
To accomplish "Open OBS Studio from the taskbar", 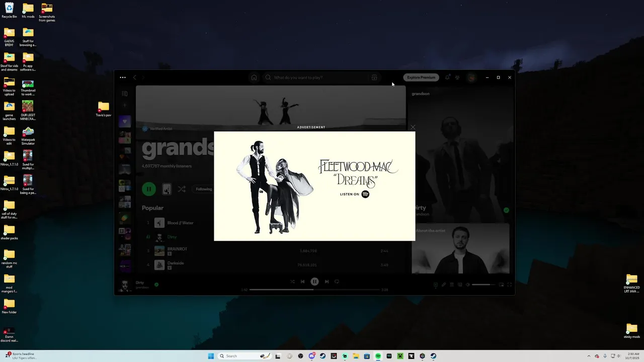I will point(301,356).
